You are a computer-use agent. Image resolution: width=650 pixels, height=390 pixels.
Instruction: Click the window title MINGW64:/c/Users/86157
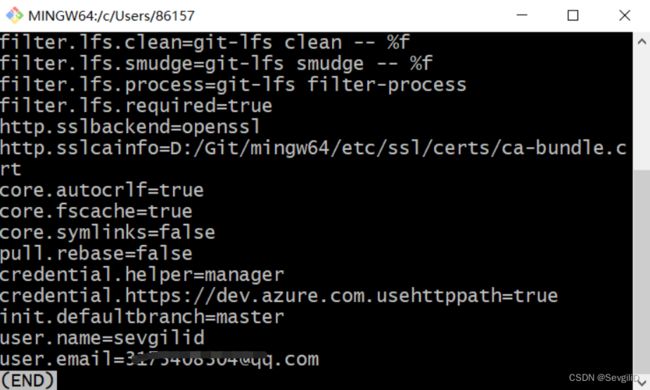(x=111, y=16)
